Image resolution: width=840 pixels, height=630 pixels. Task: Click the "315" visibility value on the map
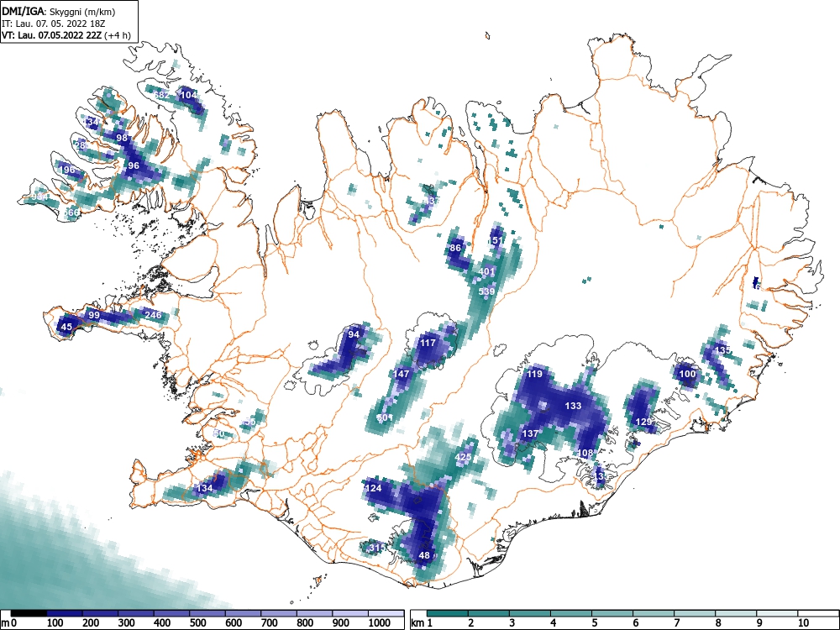pyautogui.click(x=377, y=548)
